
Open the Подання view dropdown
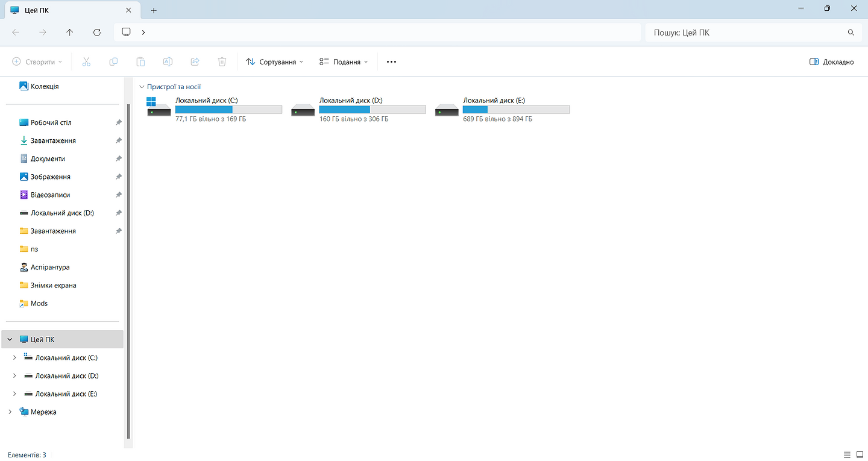(344, 61)
